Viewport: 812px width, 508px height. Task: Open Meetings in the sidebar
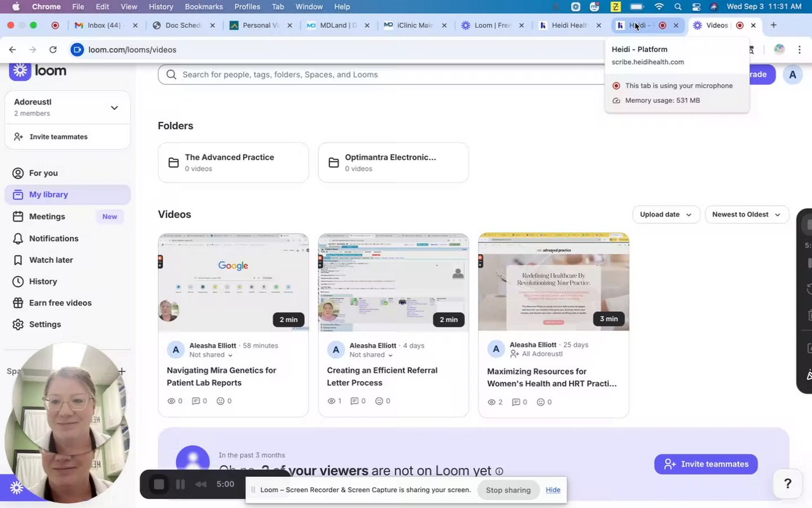67,217
